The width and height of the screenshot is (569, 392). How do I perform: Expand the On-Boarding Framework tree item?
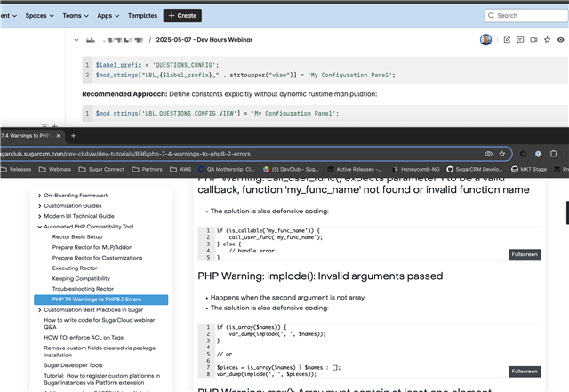tap(39, 196)
